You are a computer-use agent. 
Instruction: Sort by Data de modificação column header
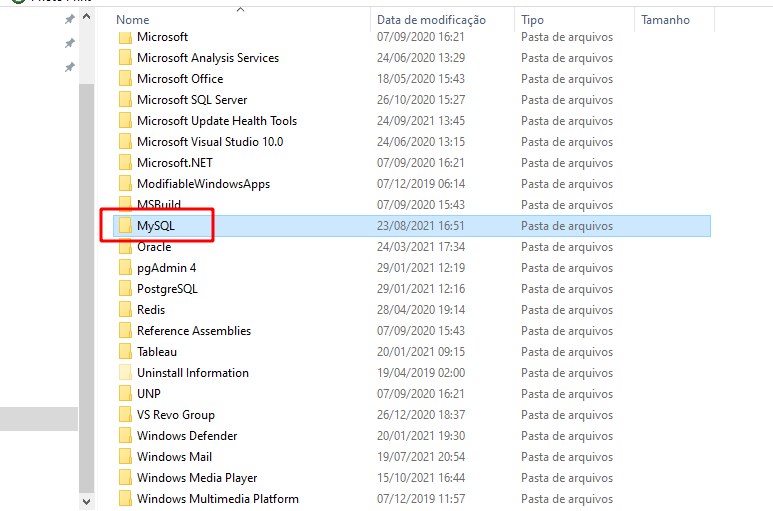[x=431, y=20]
